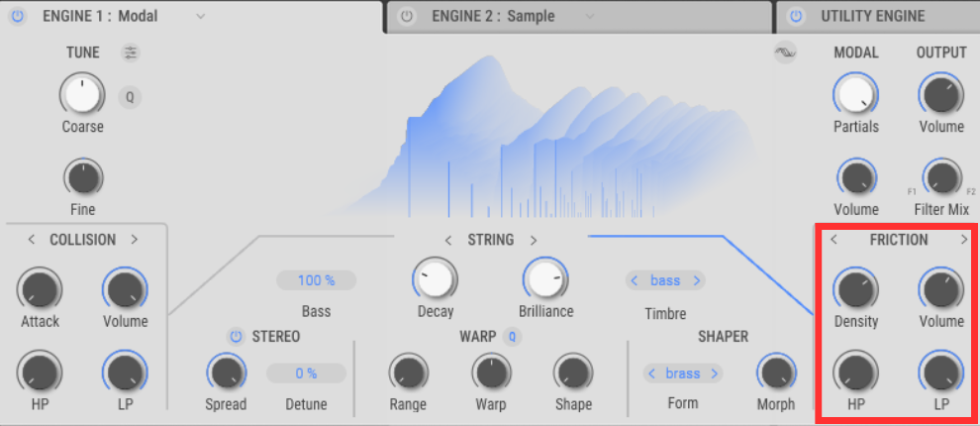Image resolution: width=980 pixels, height=426 pixels.
Task: Click the Collision Attack knob
Action: (x=40, y=289)
